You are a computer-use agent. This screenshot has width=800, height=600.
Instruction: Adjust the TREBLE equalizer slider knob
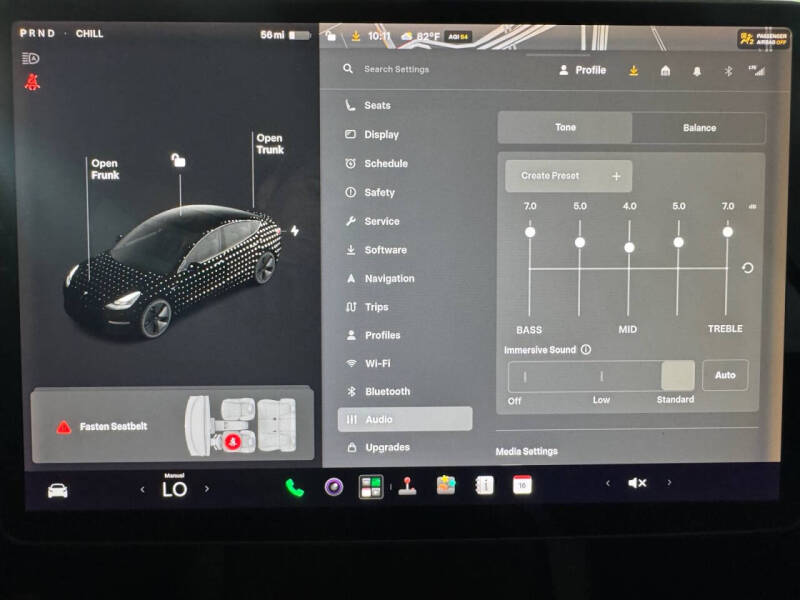728,232
